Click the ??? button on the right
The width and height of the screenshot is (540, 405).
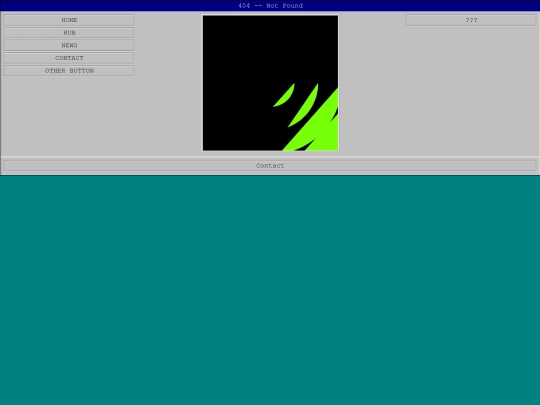pos(471,20)
